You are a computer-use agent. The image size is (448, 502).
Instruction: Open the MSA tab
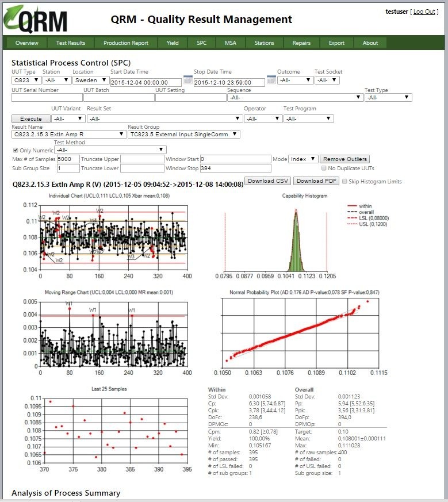point(231,43)
